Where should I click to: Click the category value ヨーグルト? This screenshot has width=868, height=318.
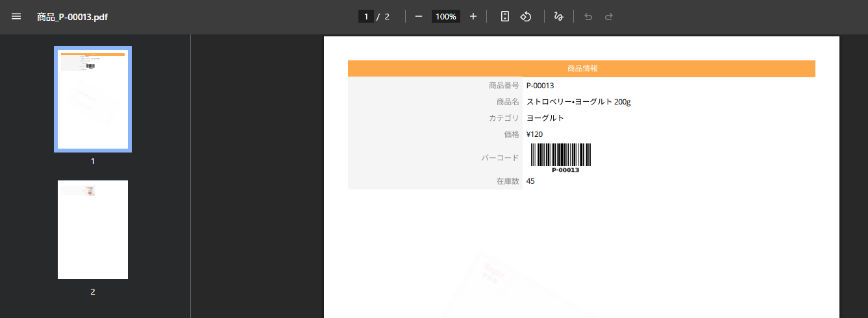pos(545,118)
